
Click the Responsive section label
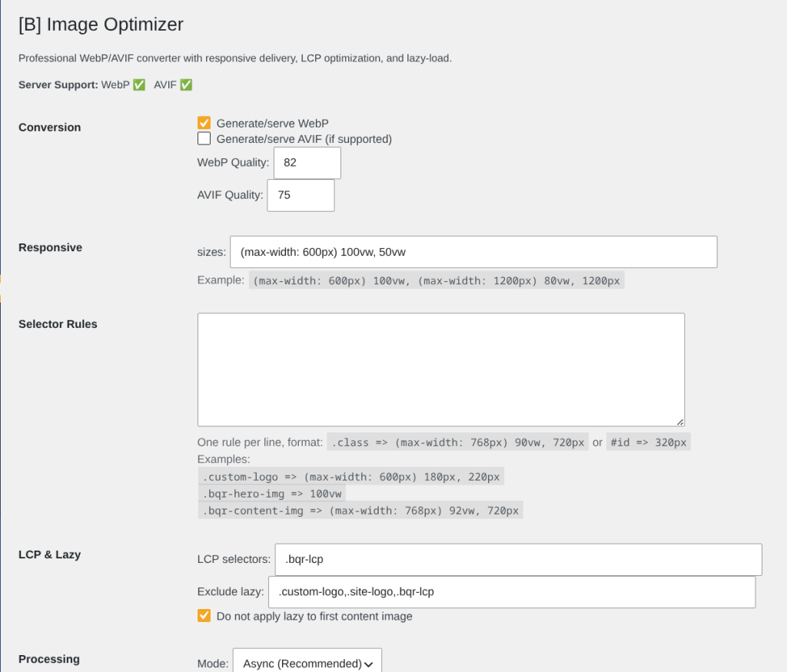[50, 247]
